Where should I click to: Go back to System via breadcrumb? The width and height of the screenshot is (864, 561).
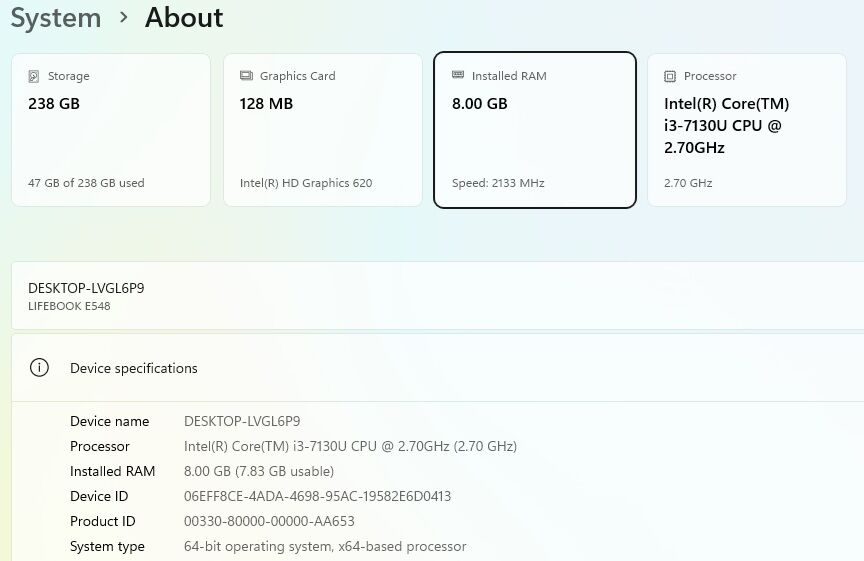(56, 18)
